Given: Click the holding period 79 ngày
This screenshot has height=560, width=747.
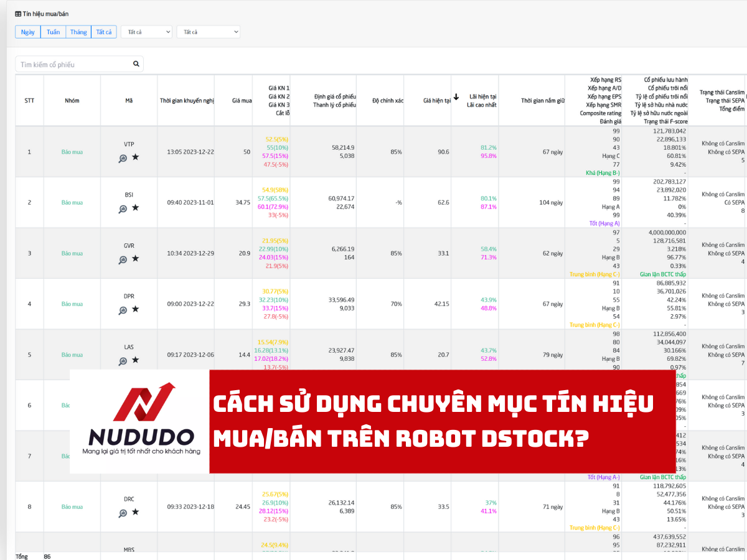Looking at the screenshot, I should point(552,355).
